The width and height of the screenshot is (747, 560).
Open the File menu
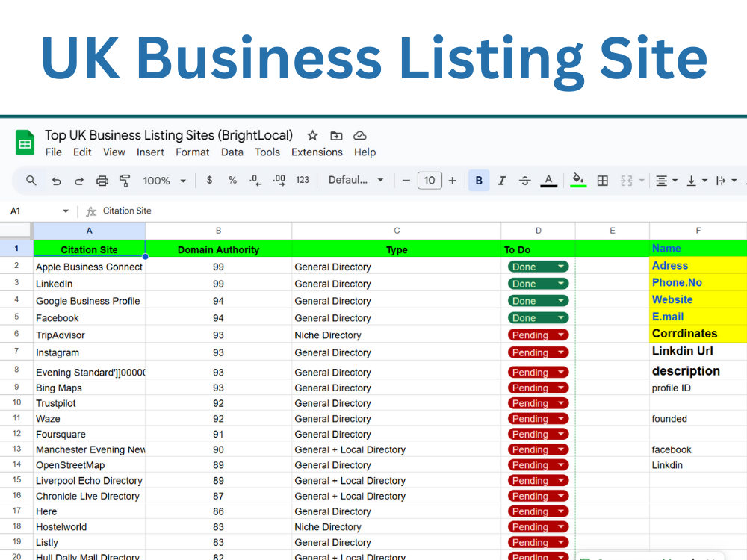pyautogui.click(x=53, y=152)
